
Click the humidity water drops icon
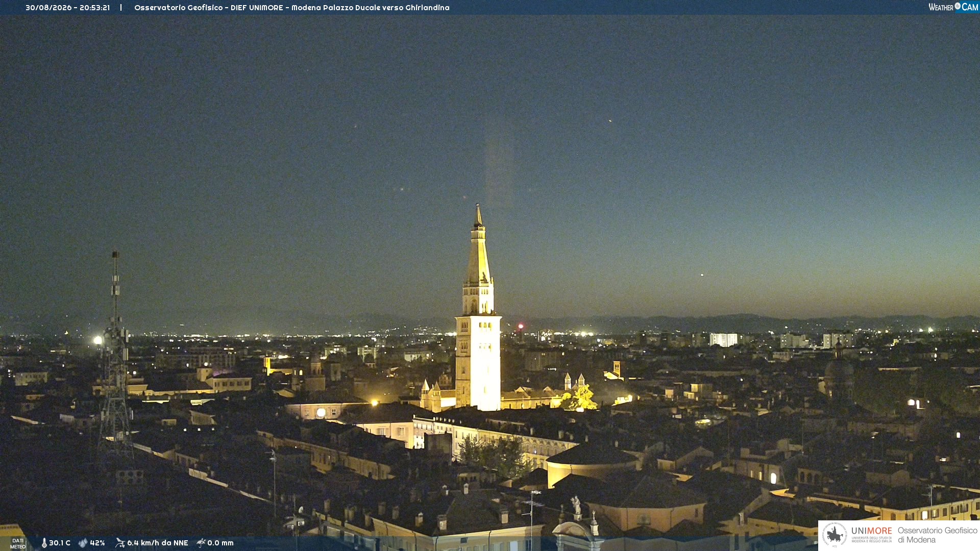83,543
